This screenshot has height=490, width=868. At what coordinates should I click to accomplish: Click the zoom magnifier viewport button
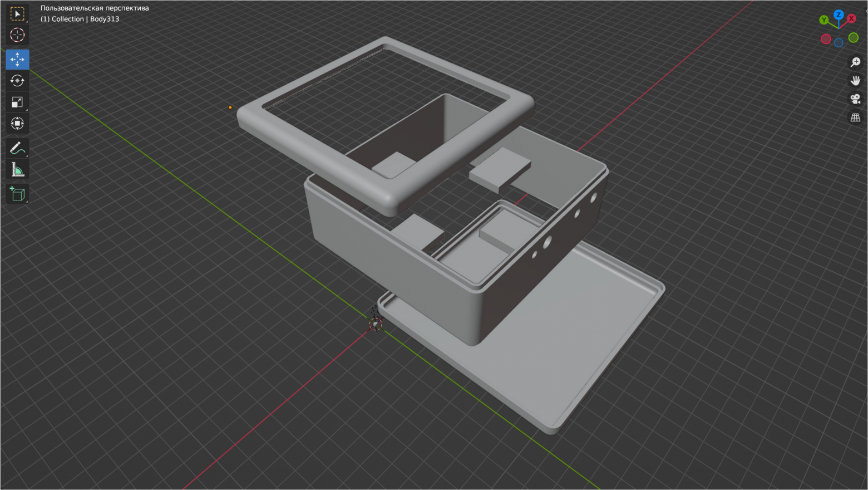[855, 62]
